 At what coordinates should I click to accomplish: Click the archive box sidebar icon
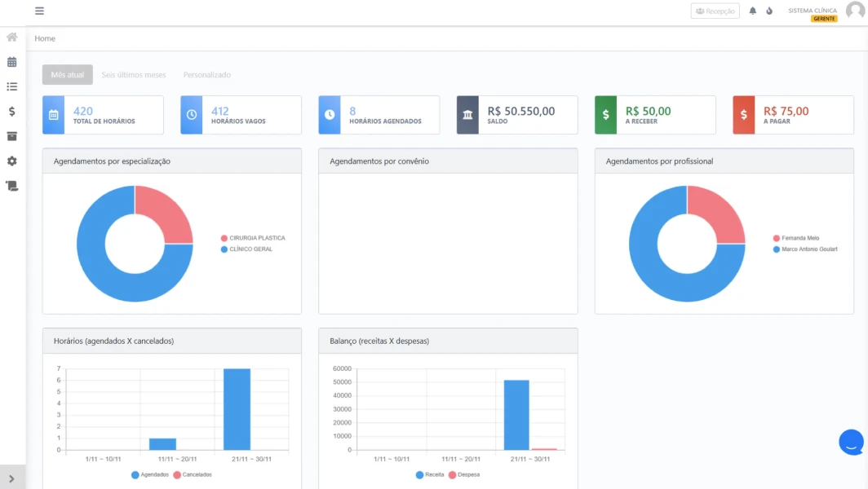[12, 136]
